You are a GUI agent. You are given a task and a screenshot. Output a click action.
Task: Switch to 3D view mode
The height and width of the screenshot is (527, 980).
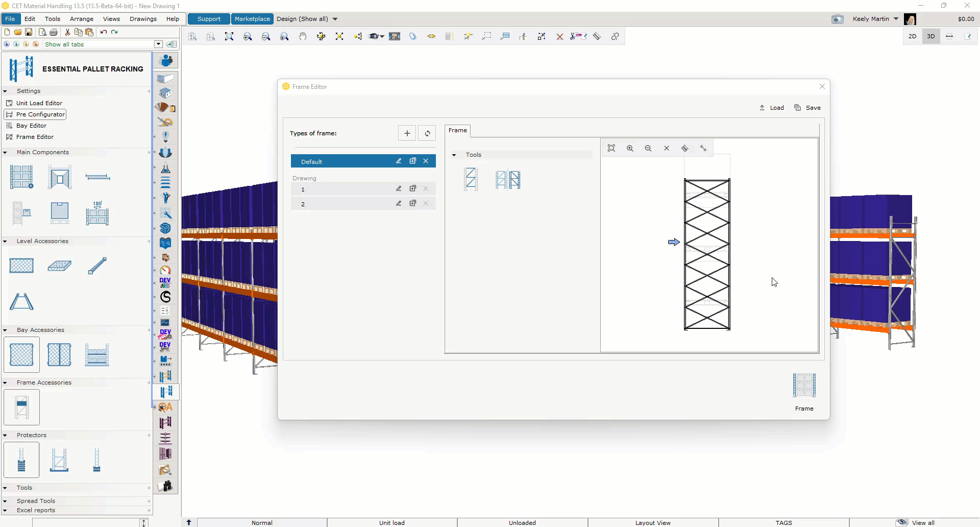[x=930, y=36]
